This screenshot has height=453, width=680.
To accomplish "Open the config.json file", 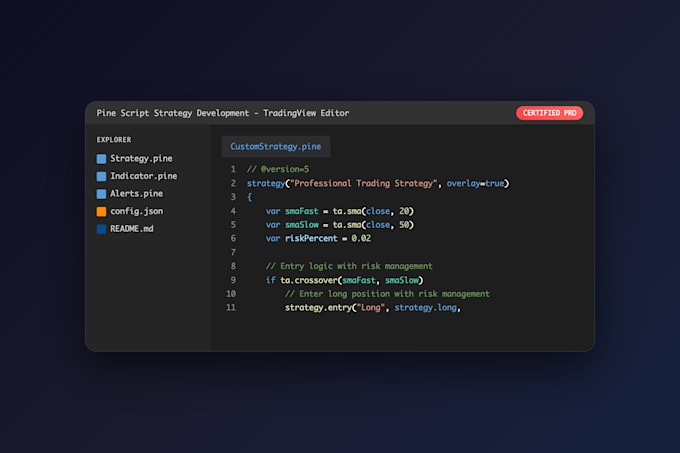I will [x=136, y=211].
